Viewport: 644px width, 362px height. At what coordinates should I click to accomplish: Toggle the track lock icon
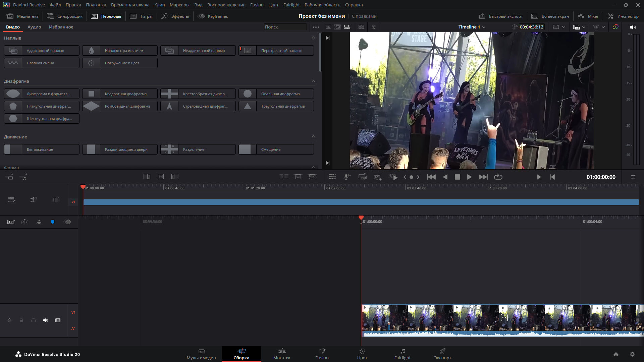click(21, 320)
